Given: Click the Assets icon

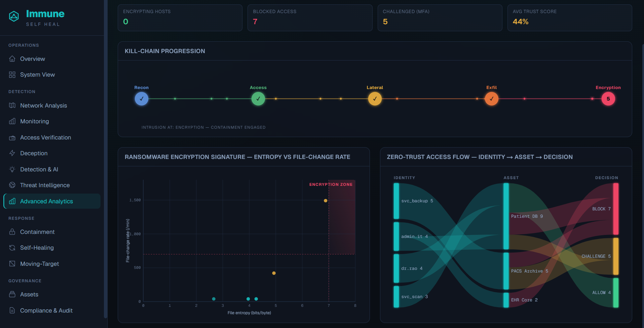Looking at the screenshot, I should 12,294.
